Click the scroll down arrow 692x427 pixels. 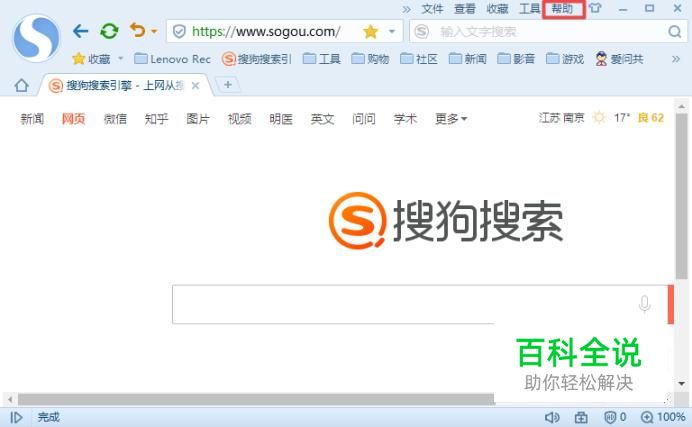[681, 383]
